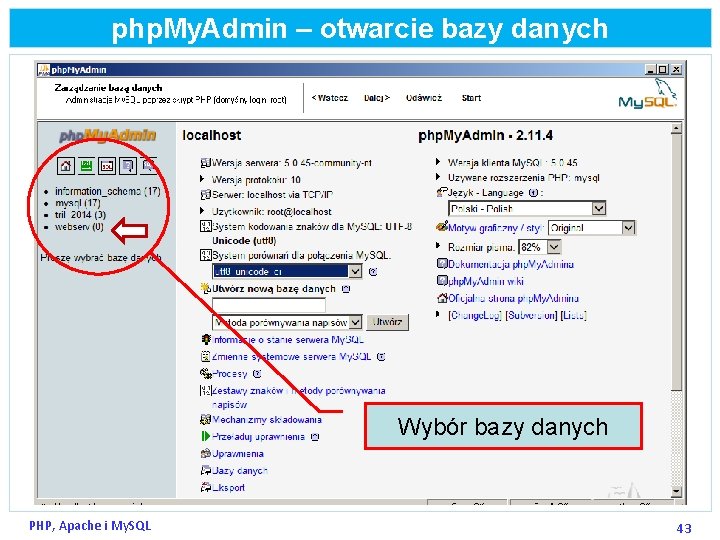
Task: Click the Procesy gears icon
Action: click(x=206, y=373)
